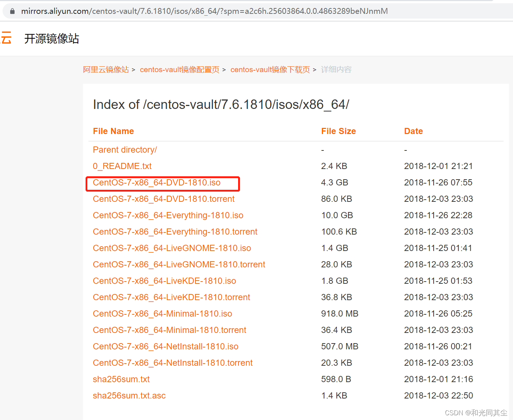Go to 阿里云镜像站 breadcrumb

click(x=106, y=70)
